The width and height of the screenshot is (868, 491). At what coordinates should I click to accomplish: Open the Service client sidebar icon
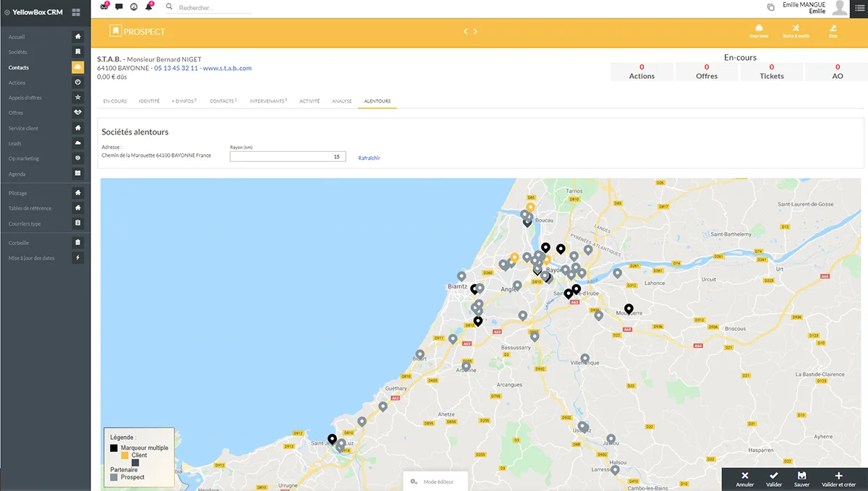(x=78, y=128)
